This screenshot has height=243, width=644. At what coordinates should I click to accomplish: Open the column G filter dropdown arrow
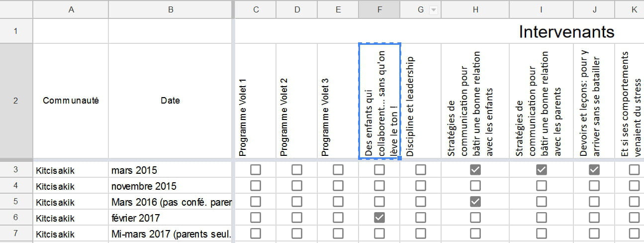click(x=434, y=10)
